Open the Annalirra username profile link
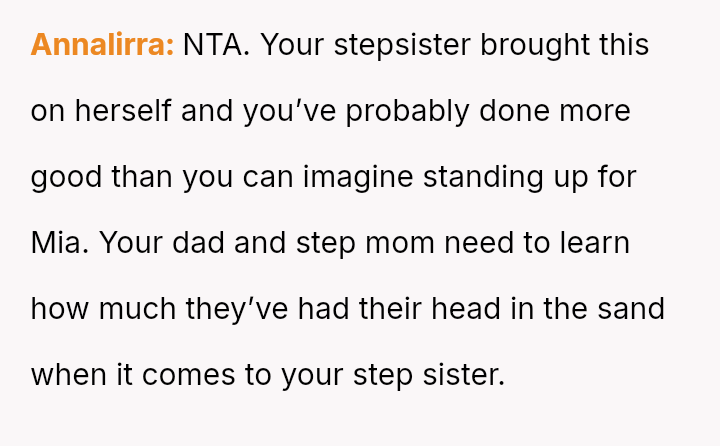Image resolution: width=720 pixels, height=446 pixels. 103,45
